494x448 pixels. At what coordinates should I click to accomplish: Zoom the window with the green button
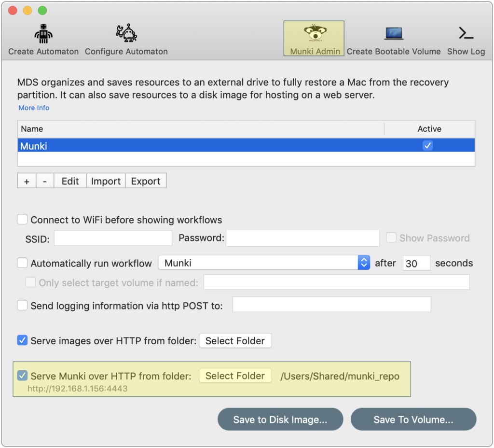click(42, 11)
